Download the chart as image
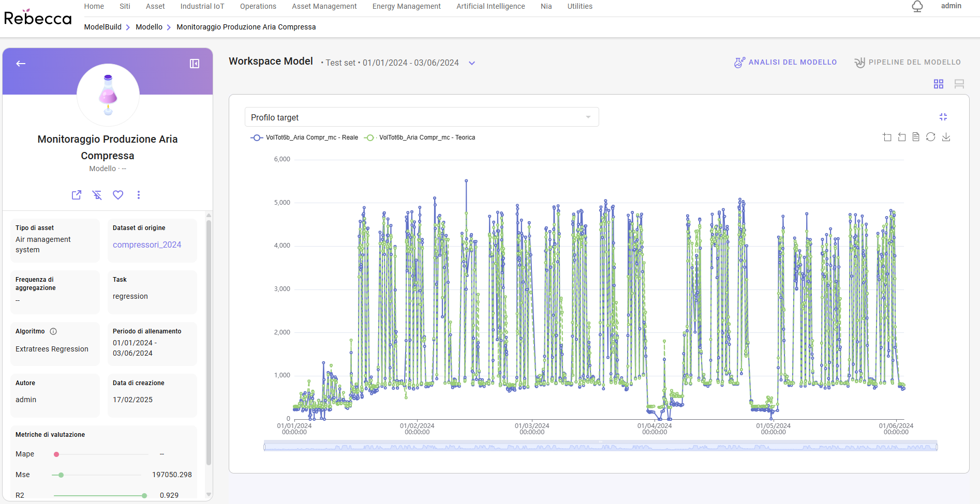The height and width of the screenshot is (504, 980). point(946,137)
